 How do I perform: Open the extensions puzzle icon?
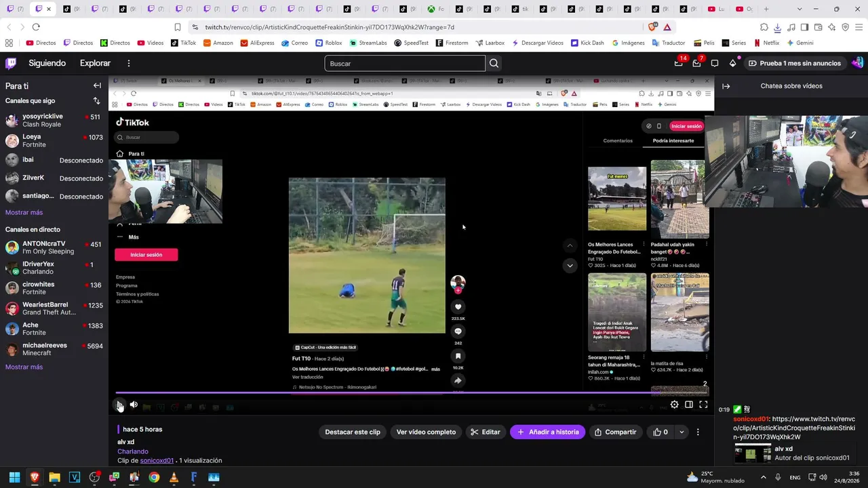(x=764, y=27)
